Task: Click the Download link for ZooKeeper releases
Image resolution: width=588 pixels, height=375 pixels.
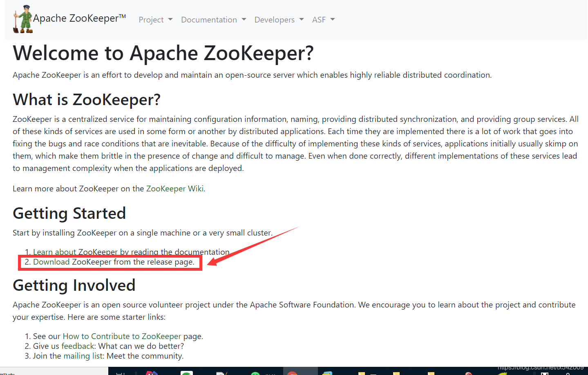Action: coord(51,262)
